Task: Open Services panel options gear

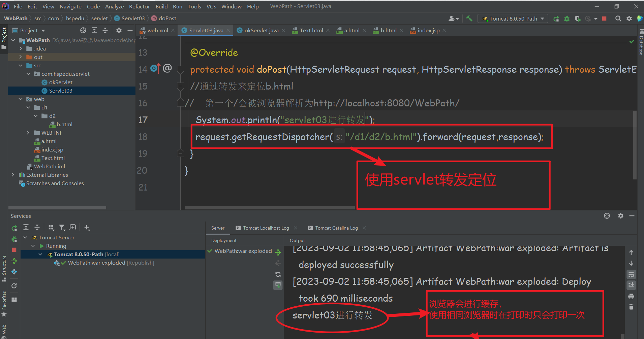Action: pyautogui.click(x=621, y=216)
